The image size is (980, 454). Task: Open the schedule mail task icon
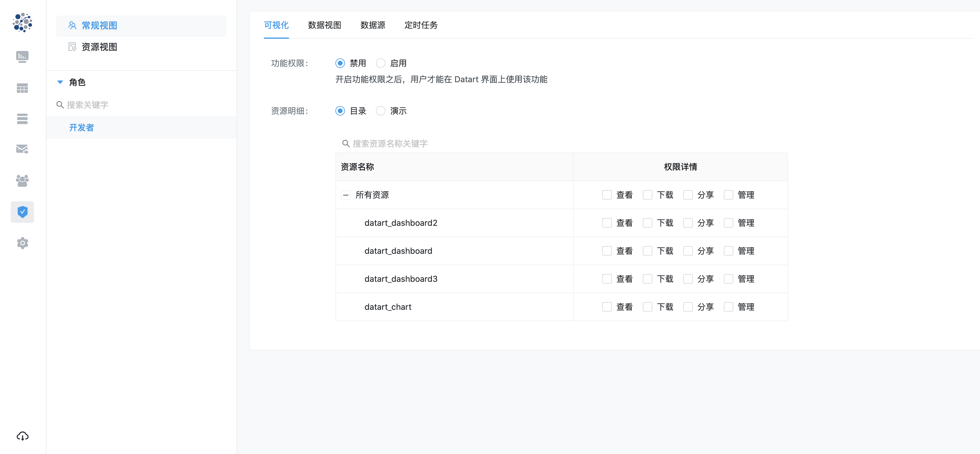[22, 149]
